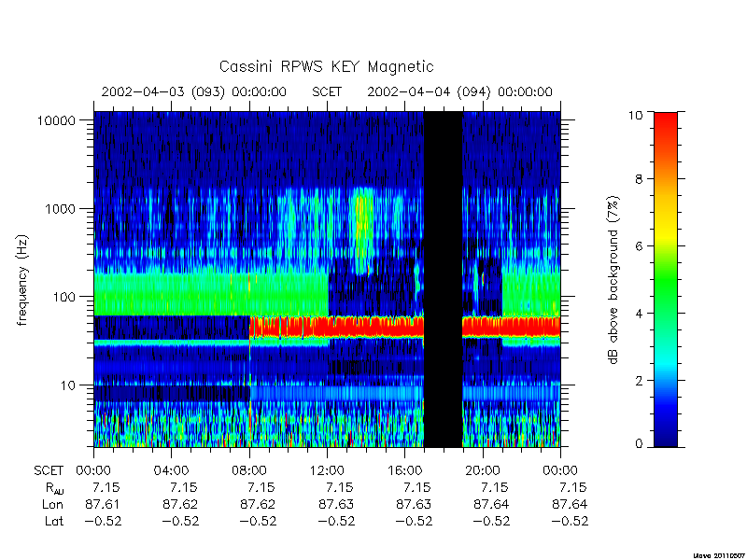Click the 10000 Hz frequency tick label
This screenshot has height=560, width=747.
(x=56, y=120)
